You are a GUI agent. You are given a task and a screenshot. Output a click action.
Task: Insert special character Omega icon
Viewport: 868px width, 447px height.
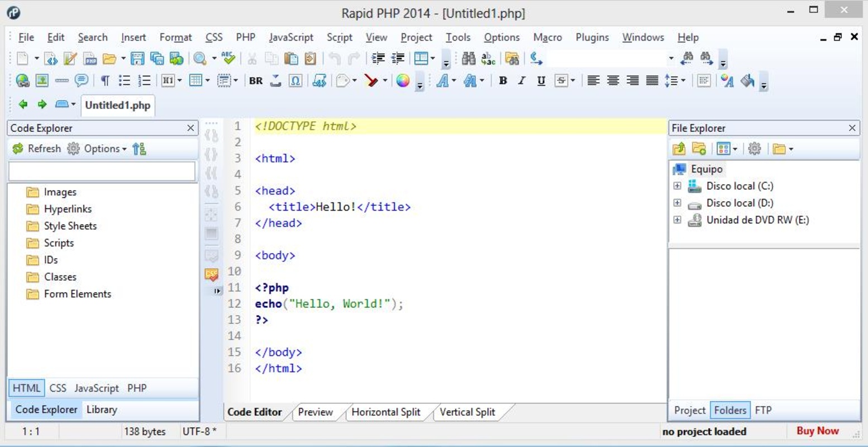[x=295, y=81]
